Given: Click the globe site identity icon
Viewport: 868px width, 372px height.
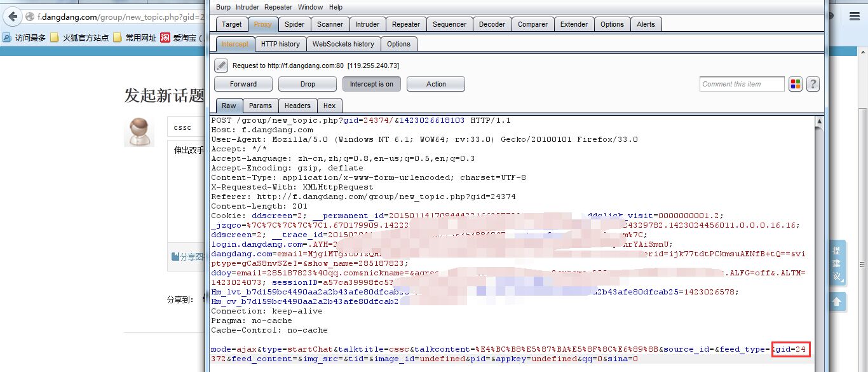Looking at the screenshot, I should pos(30,17).
